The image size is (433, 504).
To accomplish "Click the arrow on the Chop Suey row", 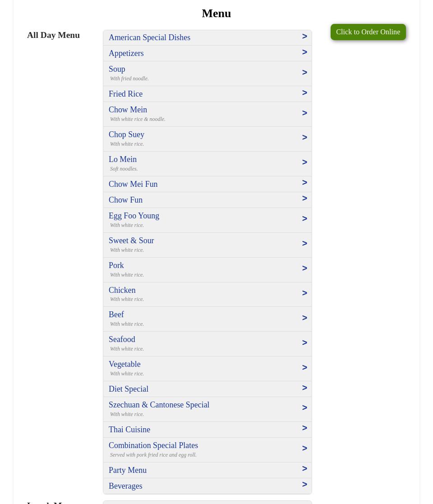I will [x=304, y=138].
